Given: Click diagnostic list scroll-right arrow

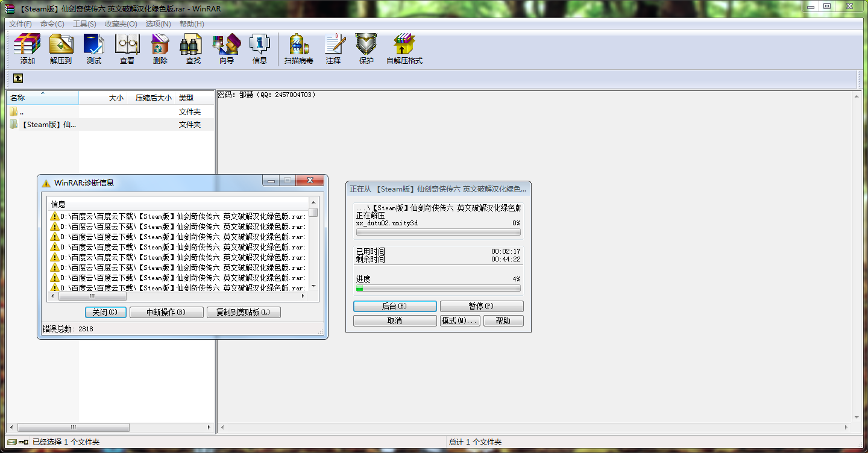Looking at the screenshot, I should (304, 296).
